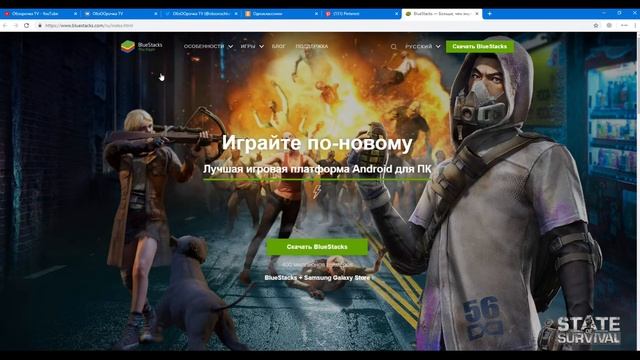Screen dimensions: 640x360
Task: Click the large center Скачать BlueStacks button
Action: [317, 247]
